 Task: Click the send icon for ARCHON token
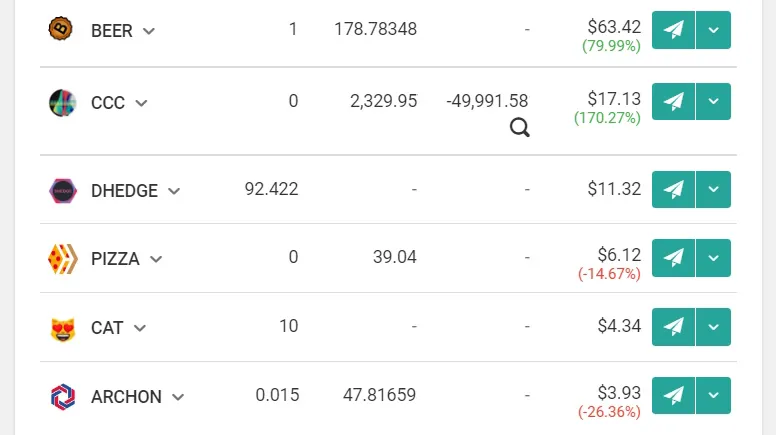(673, 395)
